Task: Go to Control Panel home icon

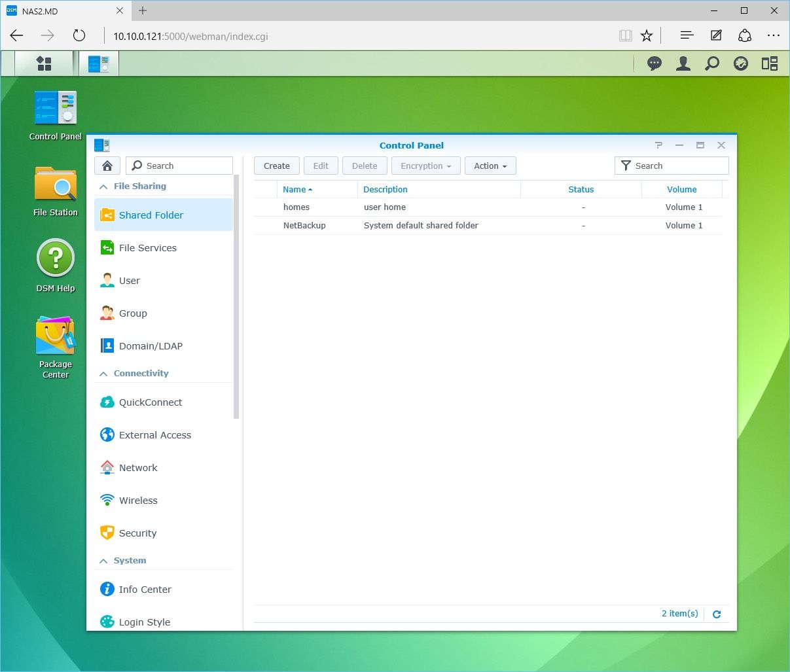Action: [x=107, y=166]
